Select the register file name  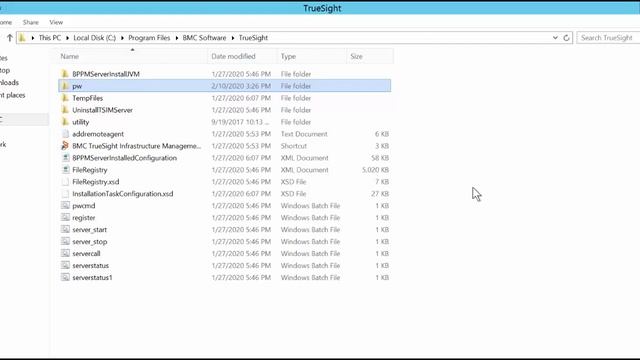[84, 218]
